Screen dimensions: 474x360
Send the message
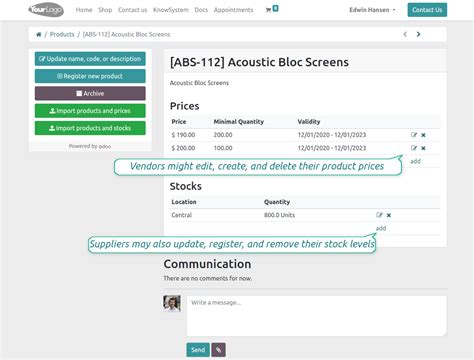(198, 350)
